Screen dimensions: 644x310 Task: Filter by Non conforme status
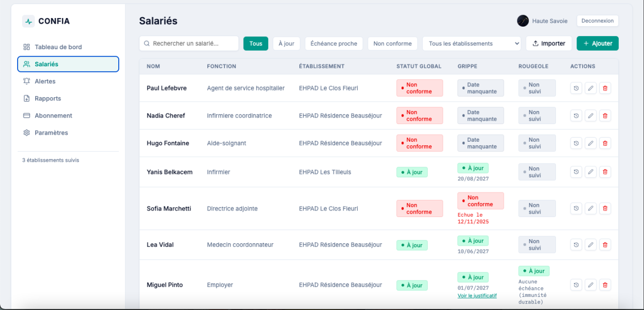[x=392, y=44]
